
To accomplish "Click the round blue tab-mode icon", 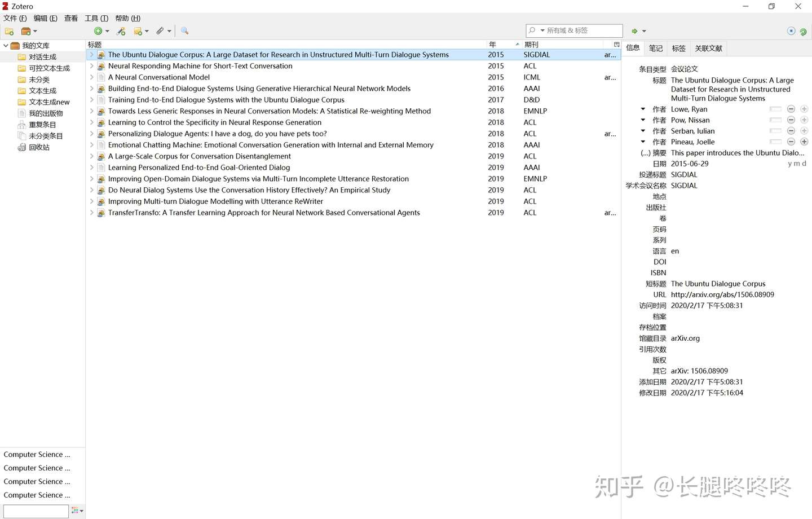I will (791, 31).
